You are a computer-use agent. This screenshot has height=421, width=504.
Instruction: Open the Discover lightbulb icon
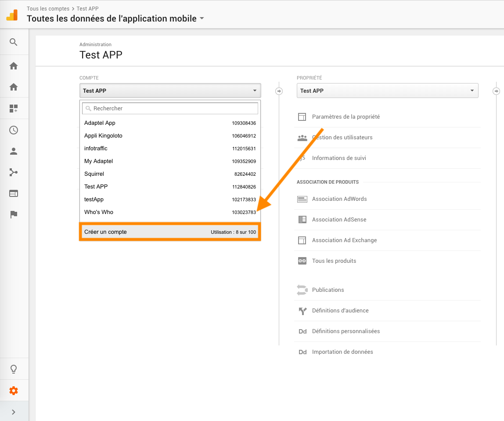pos(14,369)
